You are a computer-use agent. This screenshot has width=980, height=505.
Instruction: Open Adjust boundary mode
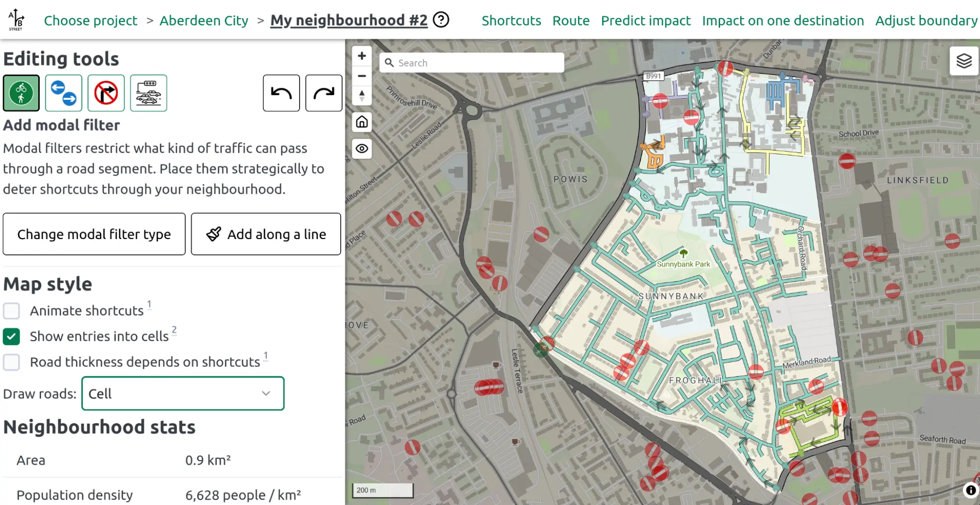tap(927, 21)
